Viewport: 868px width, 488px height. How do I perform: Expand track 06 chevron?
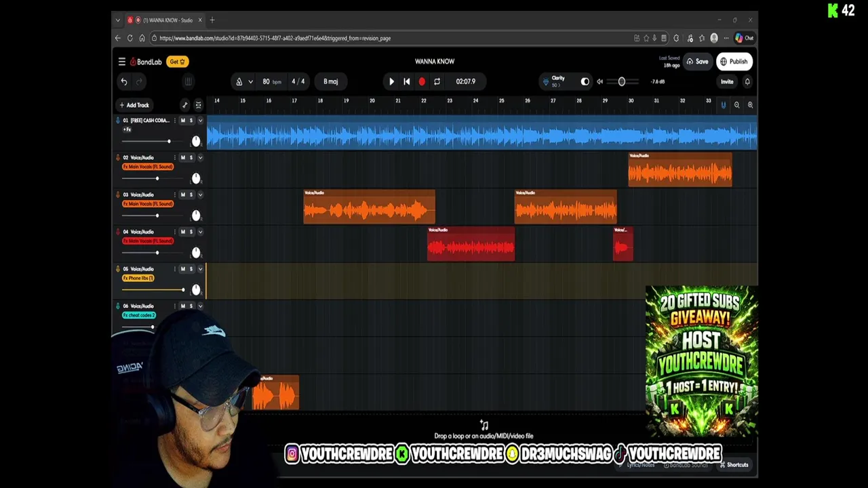[x=200, y=306]
